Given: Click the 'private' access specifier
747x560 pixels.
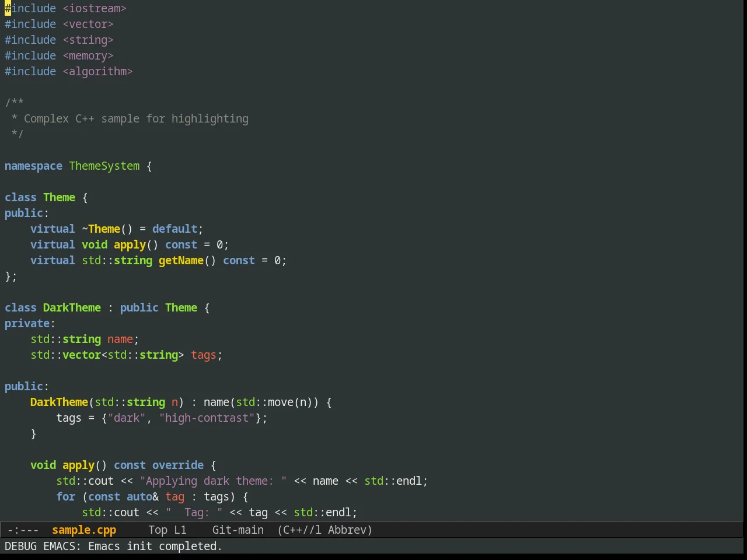Looking at the screenshot, I should tap(27, 323).
